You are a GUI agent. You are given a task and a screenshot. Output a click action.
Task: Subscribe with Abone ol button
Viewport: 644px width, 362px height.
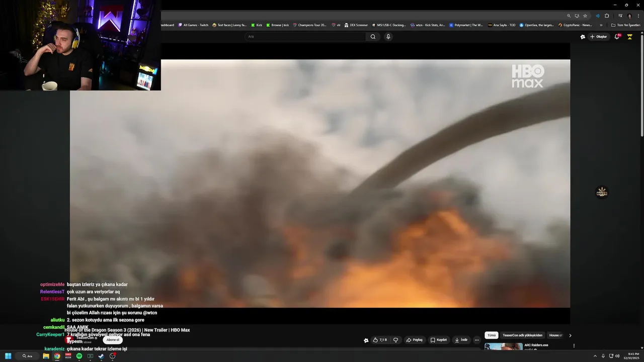pos(113,340)
